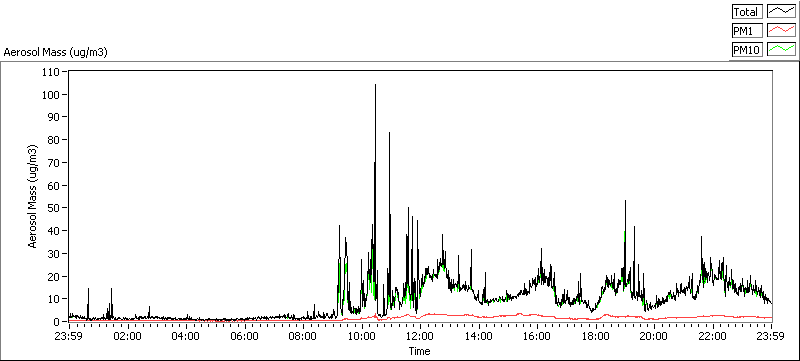The height and width of the screenshot is (361, 800).
Task: Click the 02:00 x-axis time label
Action: point(128,336)
